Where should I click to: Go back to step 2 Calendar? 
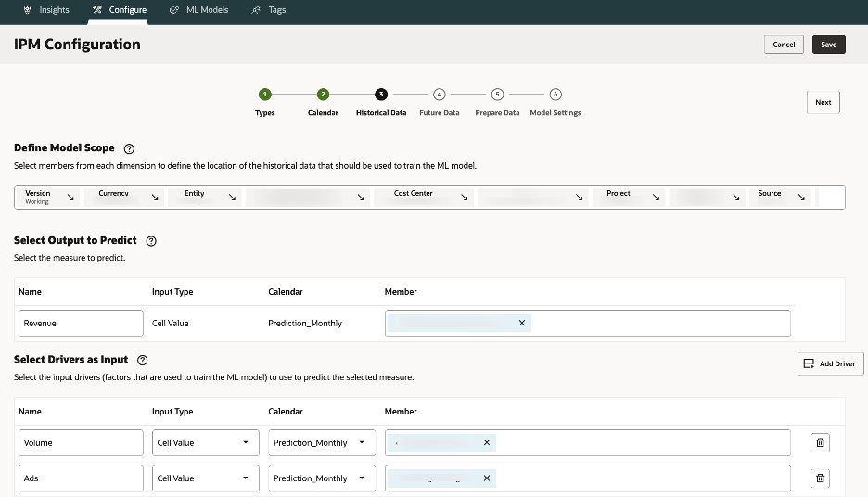[x=323, y=95]
